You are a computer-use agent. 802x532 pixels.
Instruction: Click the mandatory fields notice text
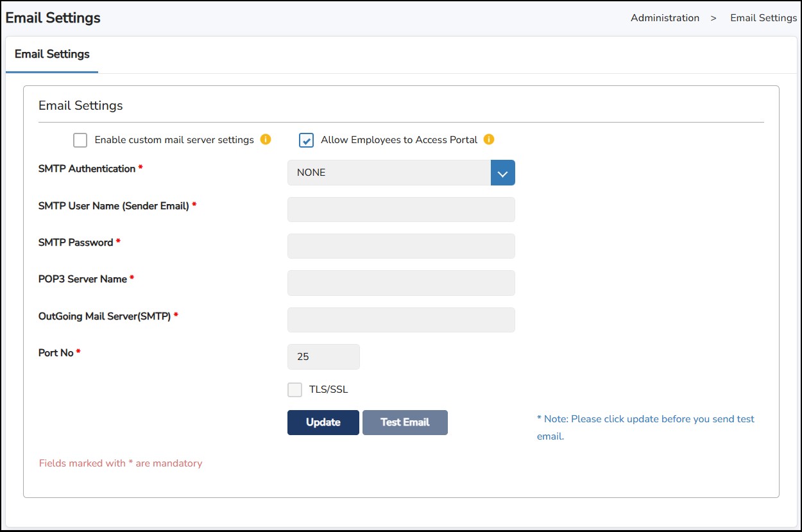pos(121,463)
